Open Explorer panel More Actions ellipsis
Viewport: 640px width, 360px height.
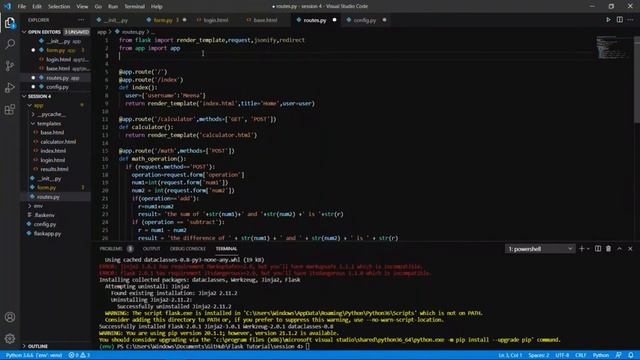[81, 20]
